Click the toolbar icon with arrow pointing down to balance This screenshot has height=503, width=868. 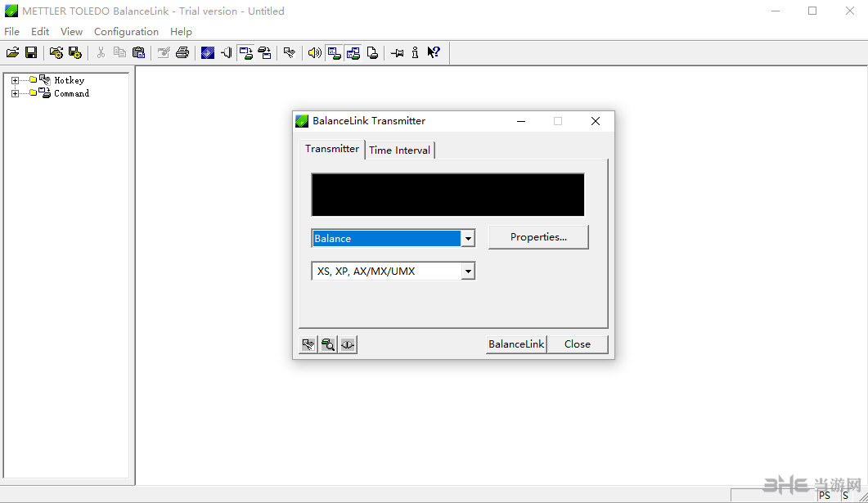(x=245, y=52)
